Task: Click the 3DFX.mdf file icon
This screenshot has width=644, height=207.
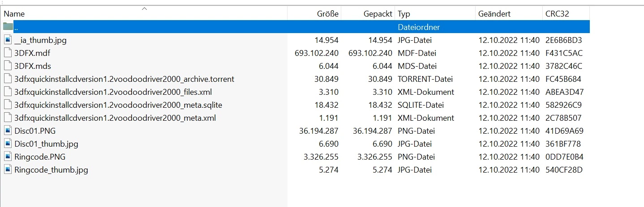Action: [8, 53]
